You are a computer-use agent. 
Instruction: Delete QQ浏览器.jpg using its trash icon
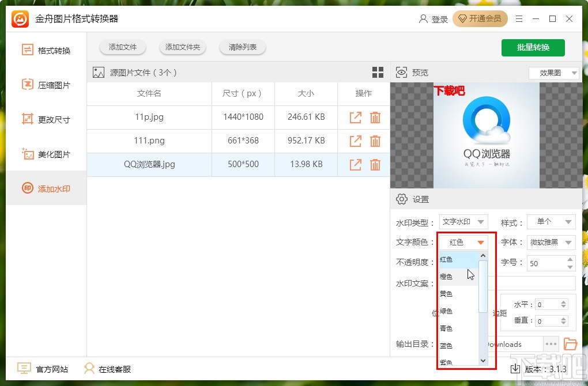[375, 164]
